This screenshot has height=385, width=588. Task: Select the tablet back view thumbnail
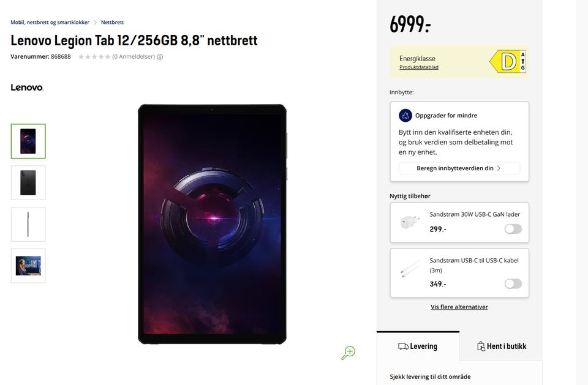28,182
